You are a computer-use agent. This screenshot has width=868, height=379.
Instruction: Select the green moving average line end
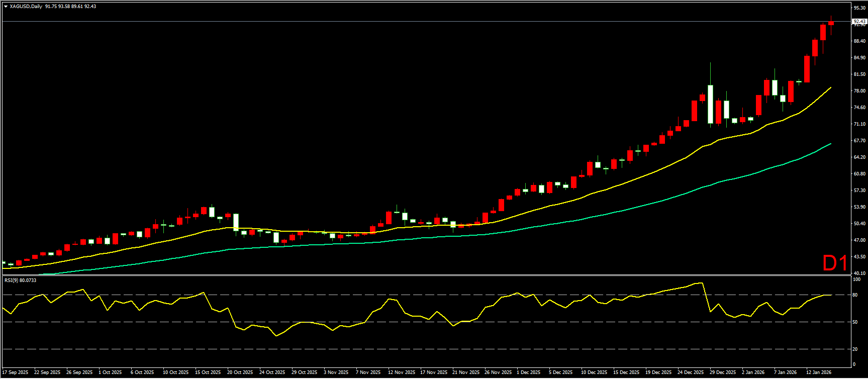click(x=830, y=144)
